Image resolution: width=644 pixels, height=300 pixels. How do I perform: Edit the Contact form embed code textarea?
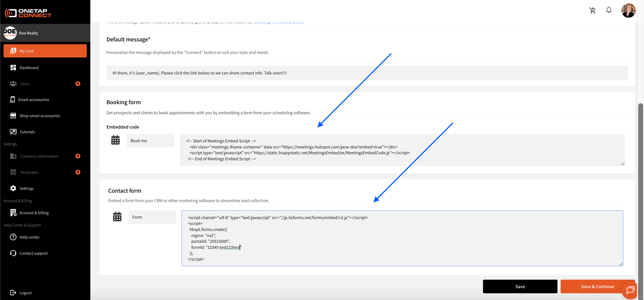402,238
